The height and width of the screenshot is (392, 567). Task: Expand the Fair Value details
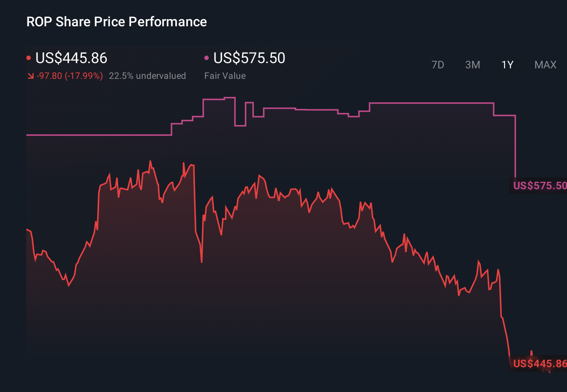coord(225,76)
